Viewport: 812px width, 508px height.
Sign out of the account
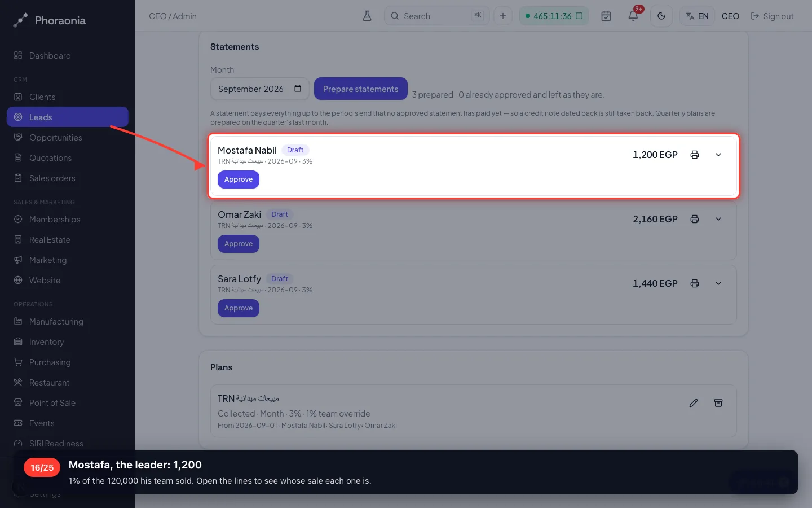coord(772,16)
